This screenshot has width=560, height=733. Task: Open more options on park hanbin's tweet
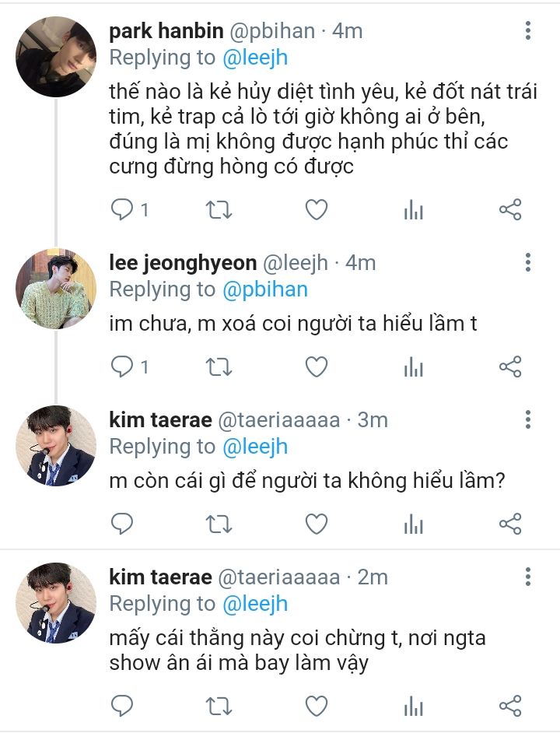(528, 31)
